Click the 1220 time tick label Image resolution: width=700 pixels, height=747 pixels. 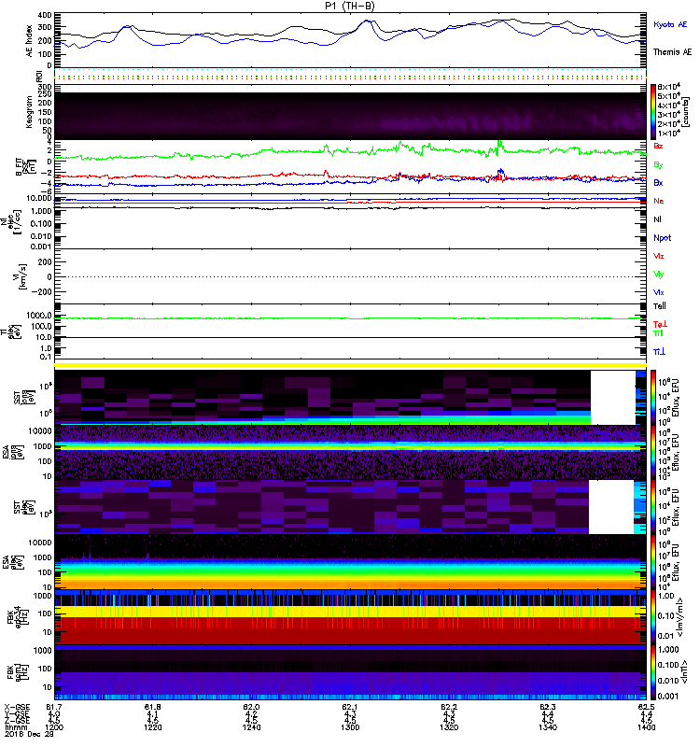152,727
